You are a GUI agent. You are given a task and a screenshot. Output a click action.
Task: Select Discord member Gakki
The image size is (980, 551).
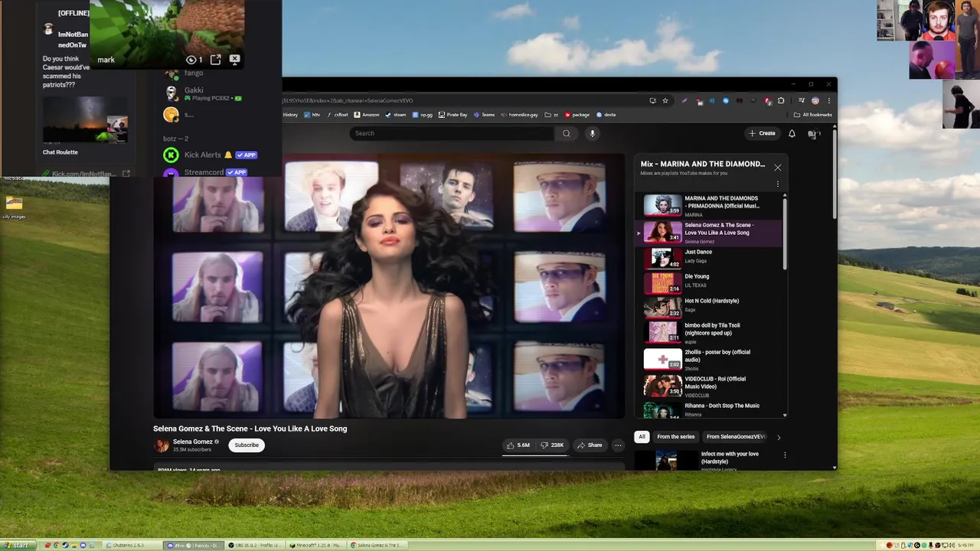tap(203, 93)
